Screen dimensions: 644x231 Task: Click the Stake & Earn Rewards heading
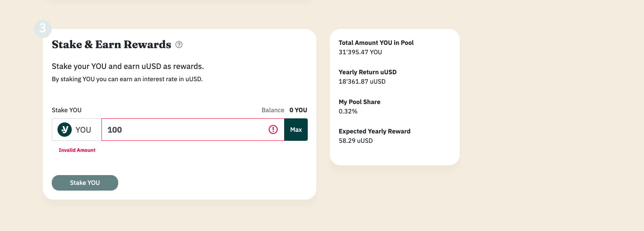coord(111,44)
